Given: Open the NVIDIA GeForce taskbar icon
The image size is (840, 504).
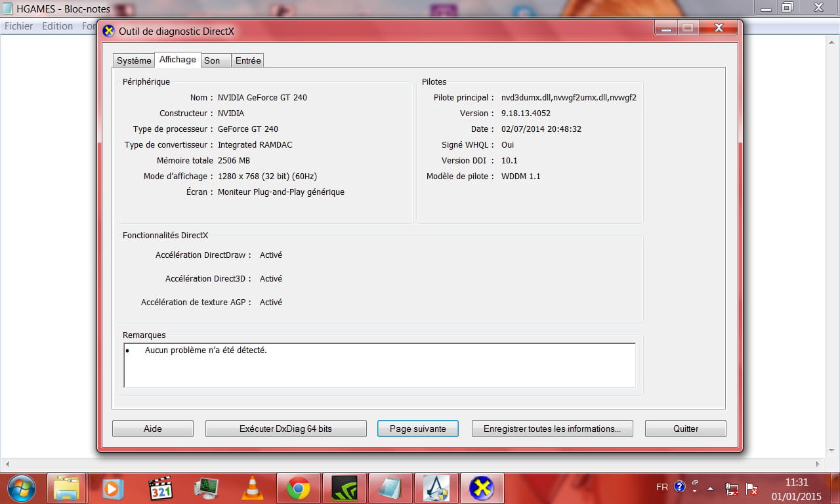Looking at the screenshot, I should point(344,489).
